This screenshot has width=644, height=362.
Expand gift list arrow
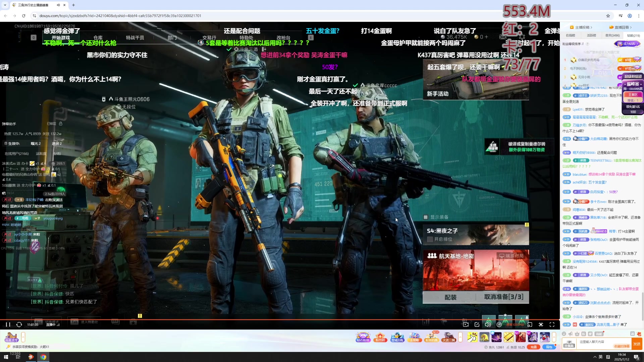click(x=554, y=337)
